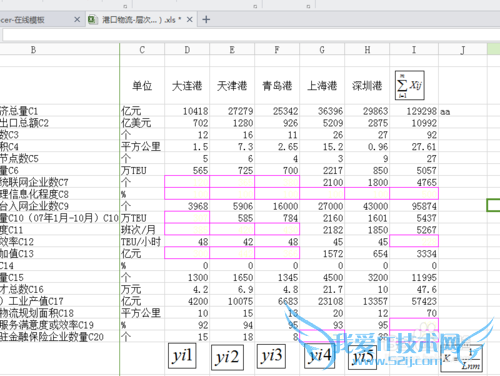Click the 青岛港 header cell

(277, 86)
